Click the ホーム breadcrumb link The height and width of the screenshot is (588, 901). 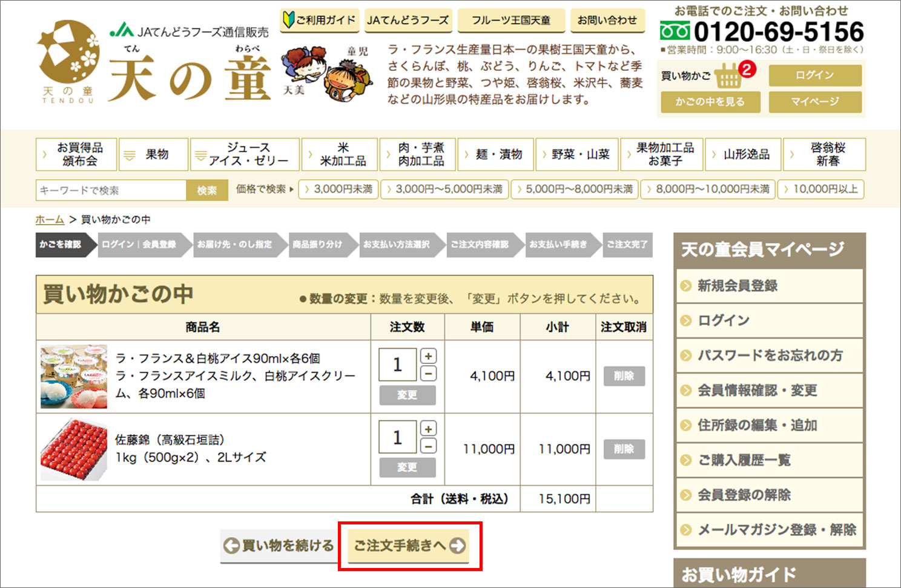(x=50, y=220)
